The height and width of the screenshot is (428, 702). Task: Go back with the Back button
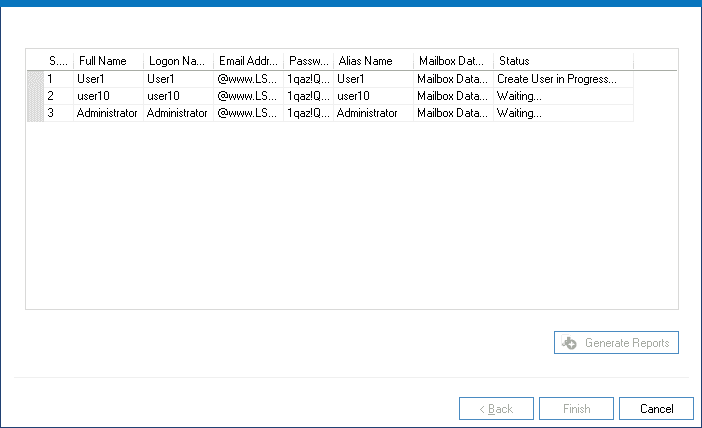point(496,408)
